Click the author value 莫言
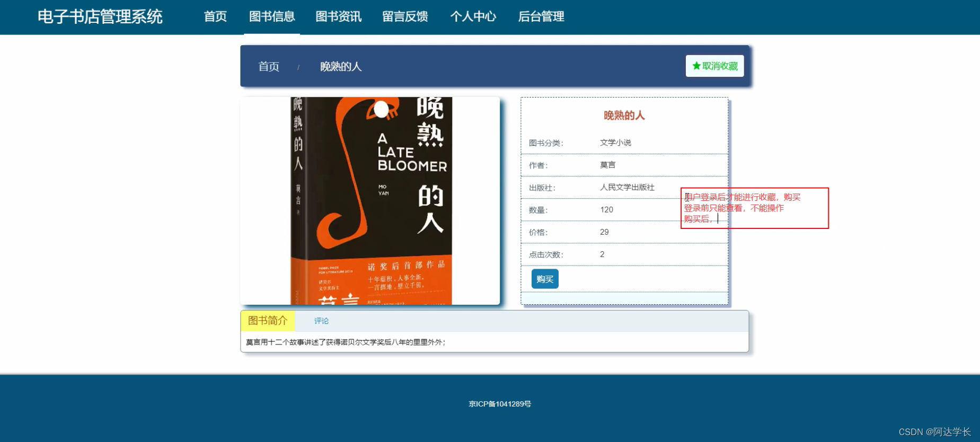Screen dimensions: 980x442 [x=608, y=165]
